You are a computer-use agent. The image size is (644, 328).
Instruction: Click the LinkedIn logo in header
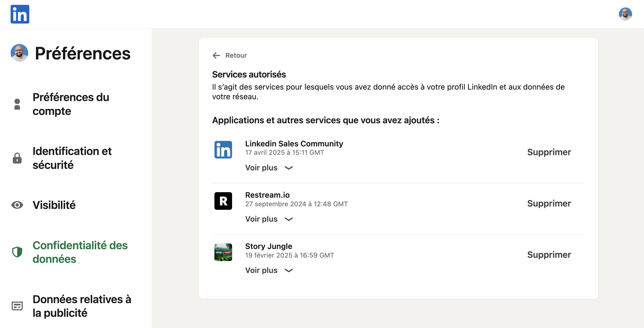[x=20, y=14]
